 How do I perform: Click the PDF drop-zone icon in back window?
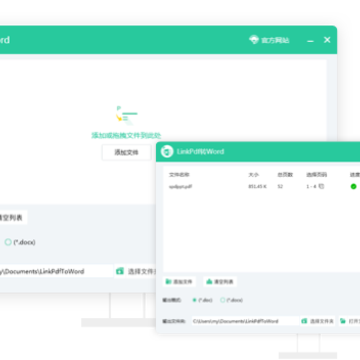(126, 114)
